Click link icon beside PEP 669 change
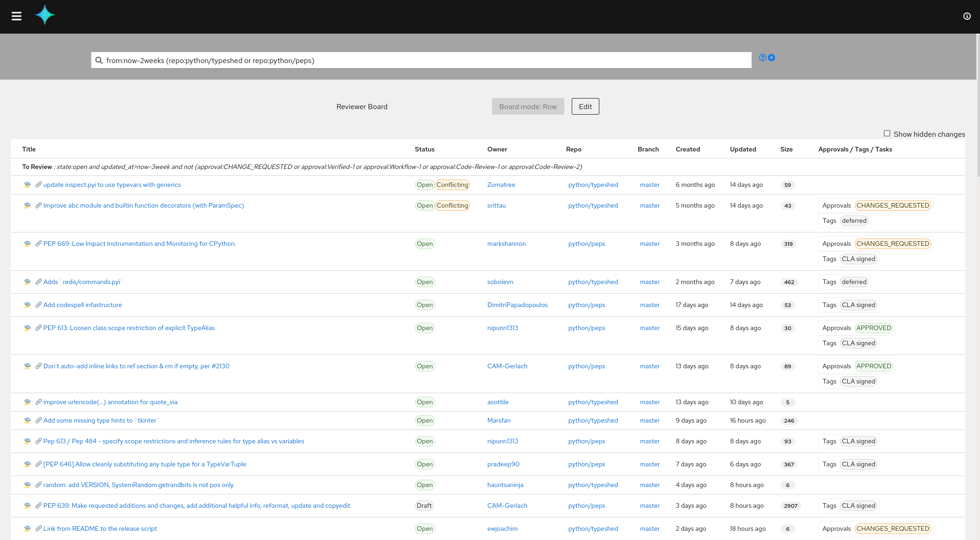The height and width of the screenshot is (540, 980). (39, 244)
